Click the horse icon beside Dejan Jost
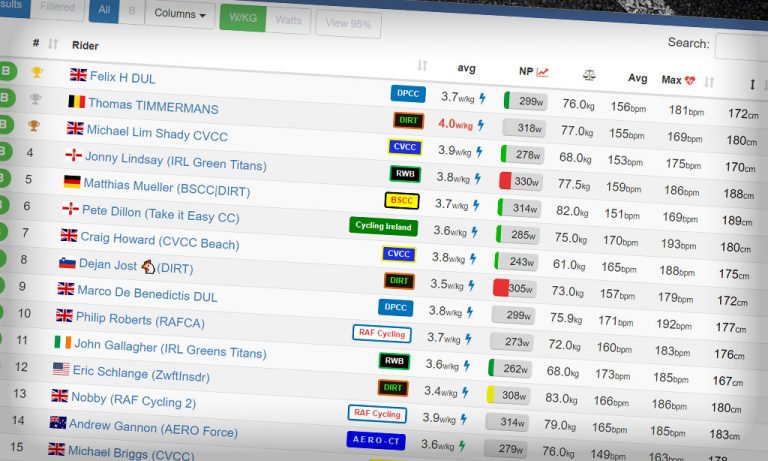Screen dimensions: 768x461 point(148,267)
